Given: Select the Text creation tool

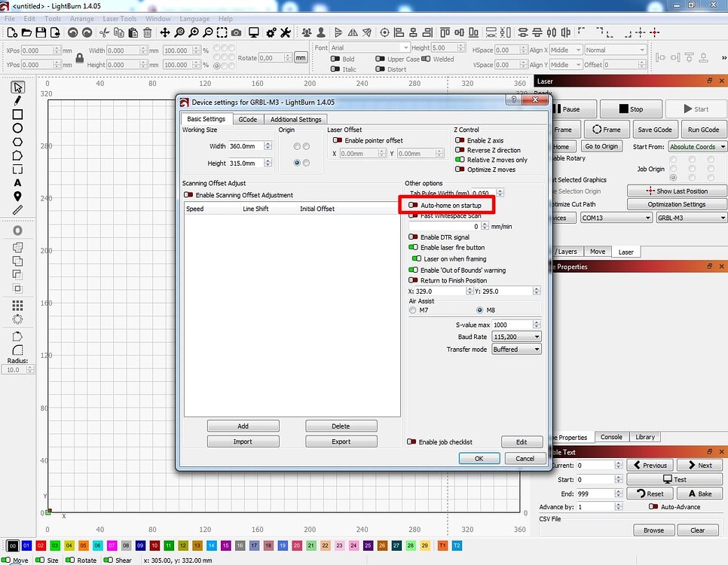Looking at the screenshot, I should (x=19, y=182).
